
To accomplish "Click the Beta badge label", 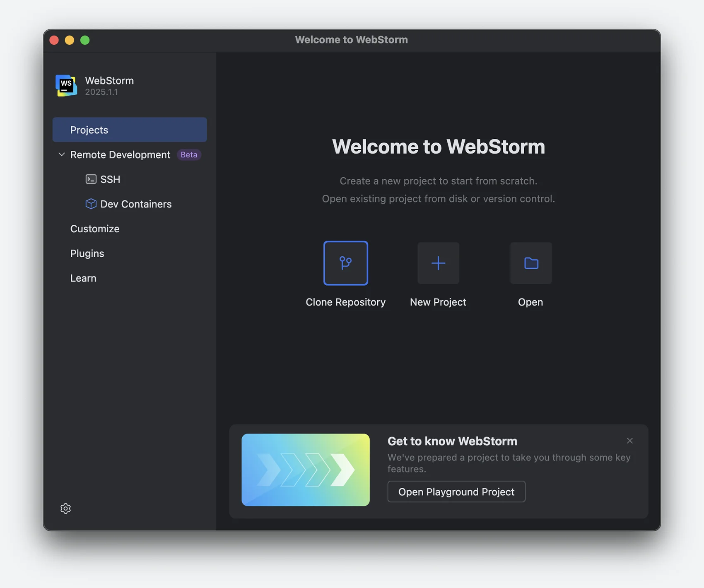I will tap(189, 154).
